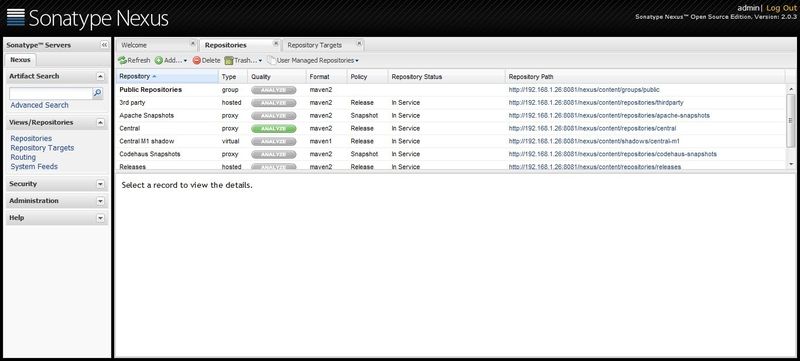Open the codehaus-snapshots path link
Viewport: 800px width, 361px height.
[612, 154]
